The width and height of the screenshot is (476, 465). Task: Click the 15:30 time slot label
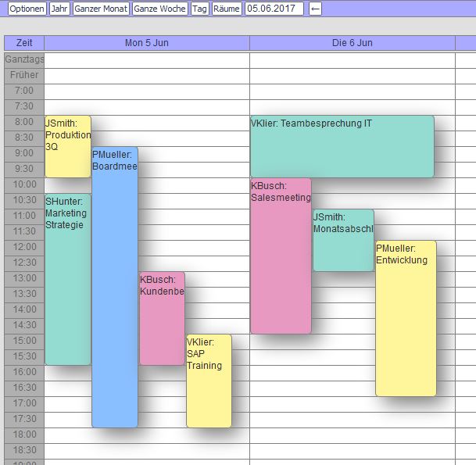[x=24, y=358]
